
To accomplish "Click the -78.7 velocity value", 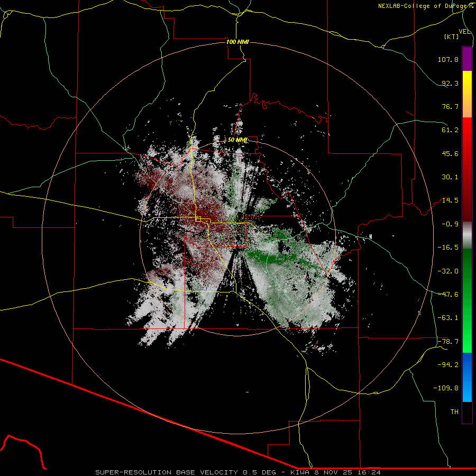I will coord(448,342).
